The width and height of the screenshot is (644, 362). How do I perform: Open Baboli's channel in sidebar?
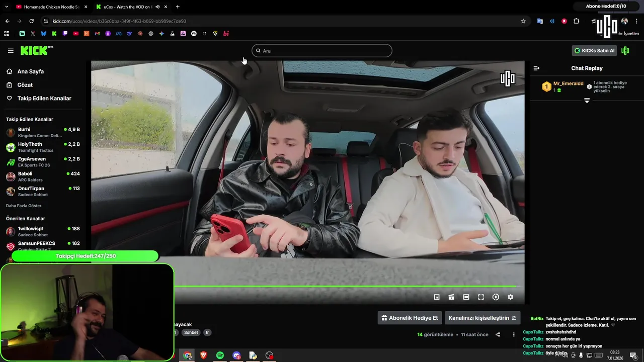click(43, 176)
